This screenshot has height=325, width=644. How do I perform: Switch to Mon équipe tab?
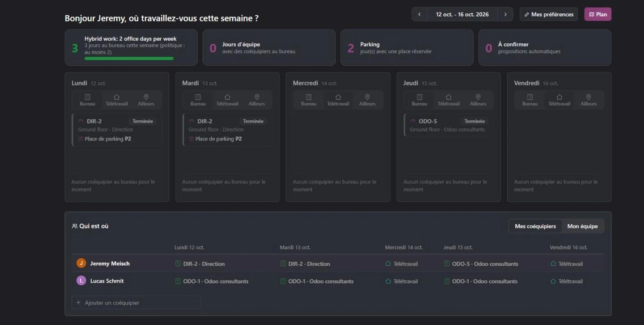[x=582, y=226]
